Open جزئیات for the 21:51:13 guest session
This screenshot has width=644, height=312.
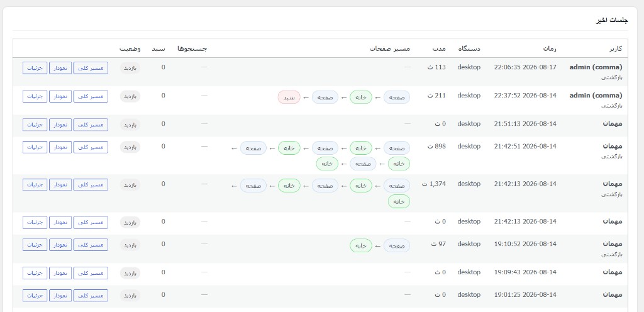tap(35, 125)
